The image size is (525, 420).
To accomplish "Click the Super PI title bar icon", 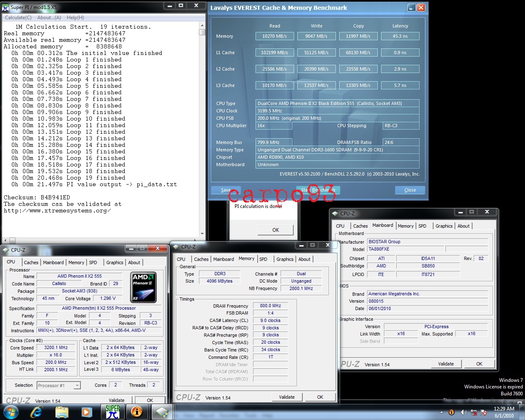I will click(5, 7).
